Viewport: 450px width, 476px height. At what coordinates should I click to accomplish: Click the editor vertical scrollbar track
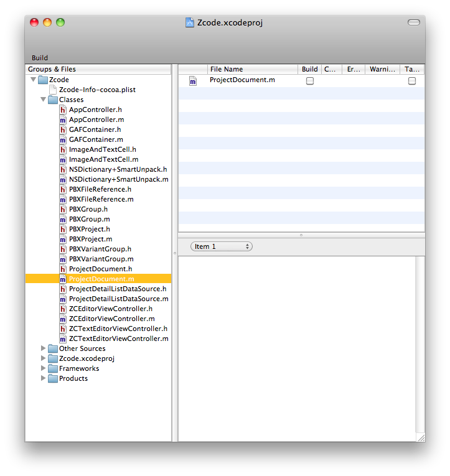[420, 345]
